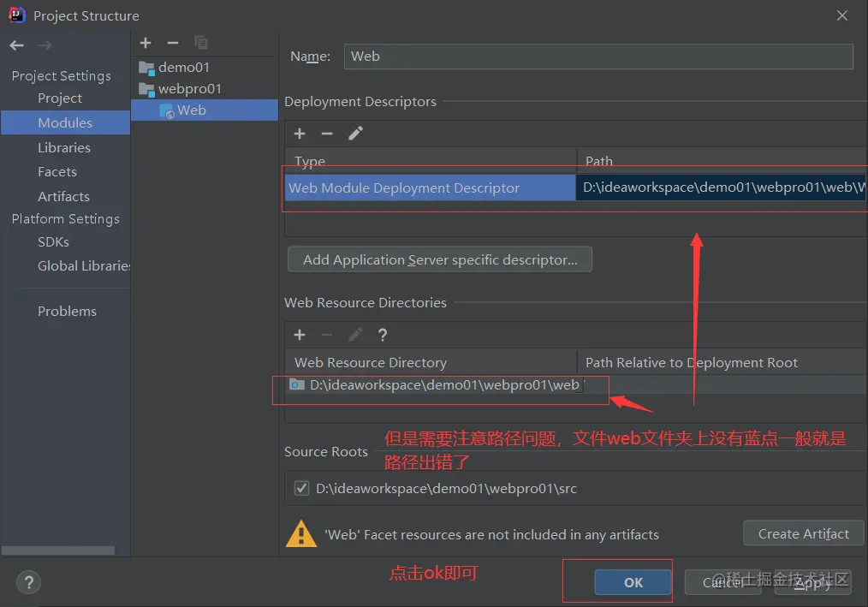Close the Project Structure dialog
868x607 pixels.
click(x=842, y=15)
